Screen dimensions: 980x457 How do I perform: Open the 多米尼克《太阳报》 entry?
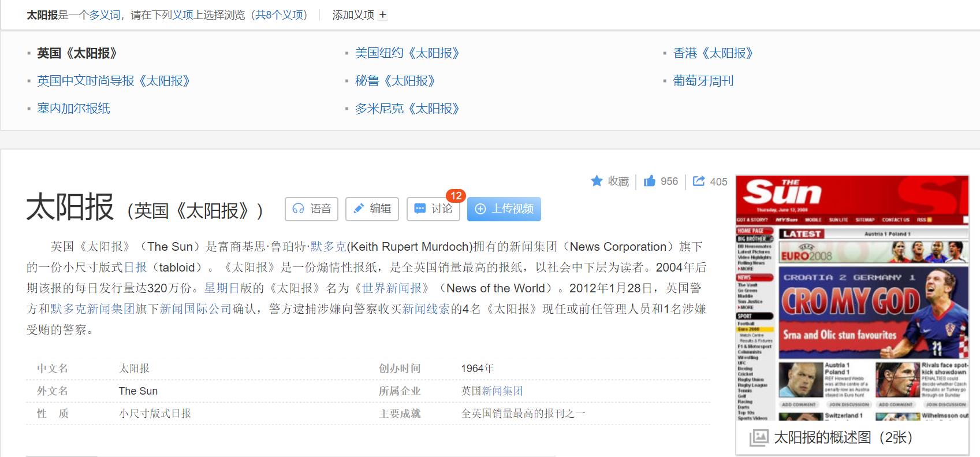point(407,108)
